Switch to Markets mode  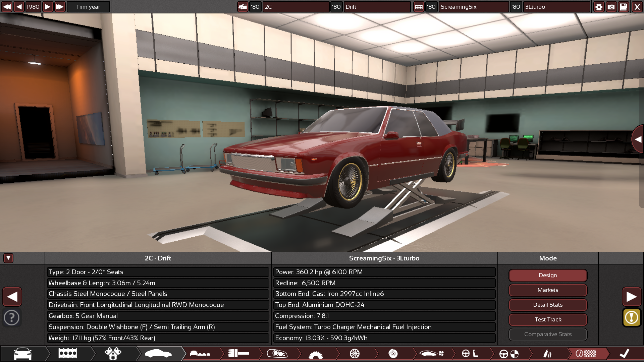click(548, 290)
